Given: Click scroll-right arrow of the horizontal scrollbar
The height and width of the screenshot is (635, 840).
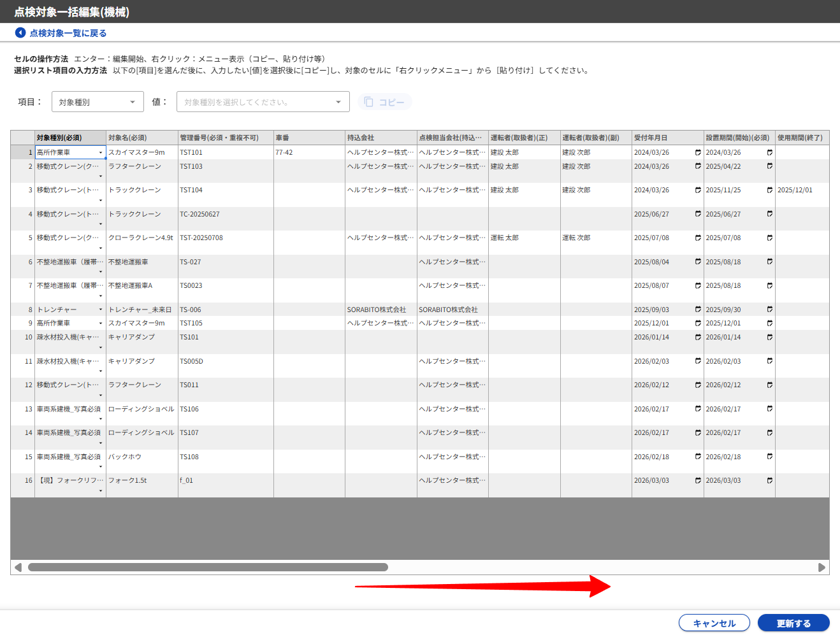Looking at the screenshot, I should pyautogui.click(x=822, y=567).
